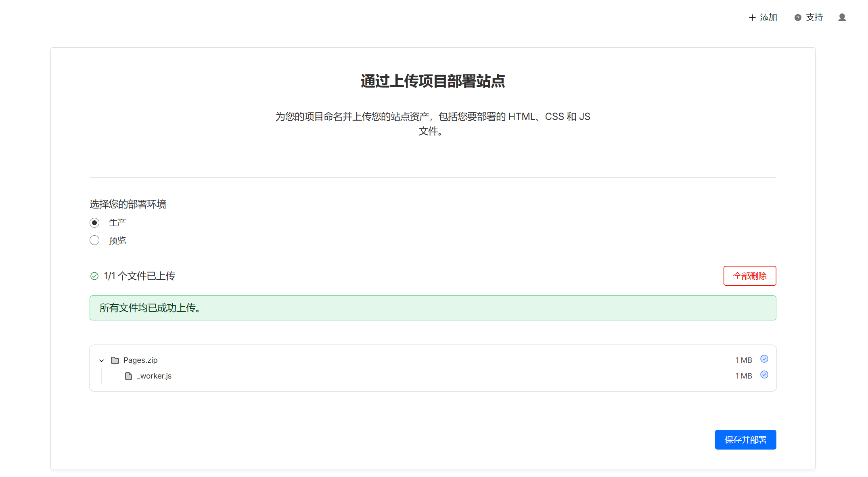Click the green upload success banner
Image resolution: width=868 pixels, height=477 pixels.
(433, 308)
